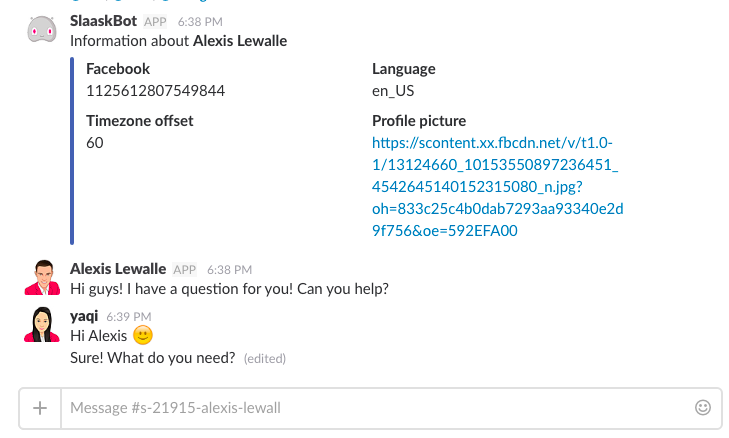
Task: Click the 6:39 PM timestamp beside yaqi
Action: (x=129, y=317)
